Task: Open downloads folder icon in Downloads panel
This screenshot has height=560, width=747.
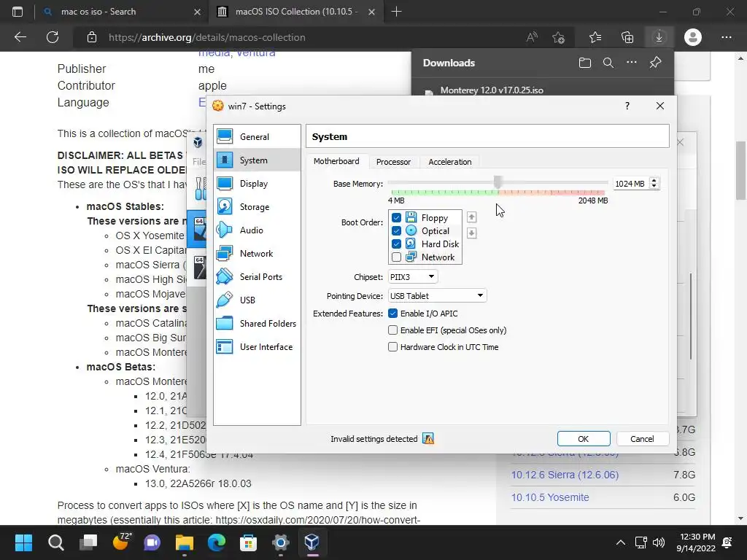Action: tap(585, 63)
